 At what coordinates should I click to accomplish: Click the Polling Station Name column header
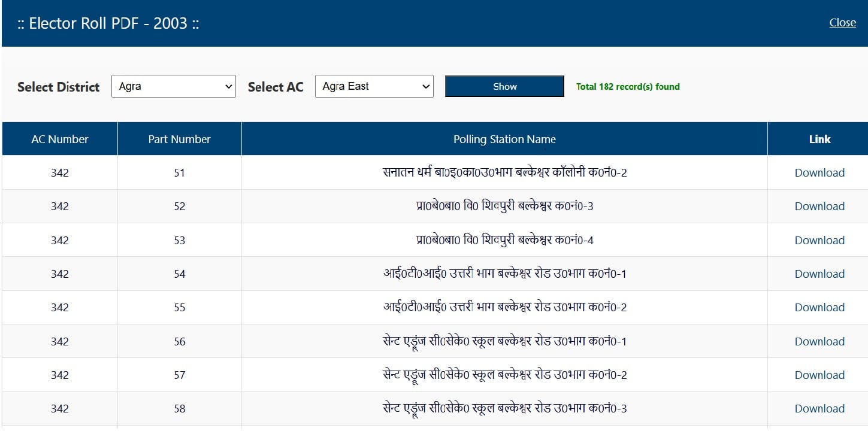coord(504,138)
